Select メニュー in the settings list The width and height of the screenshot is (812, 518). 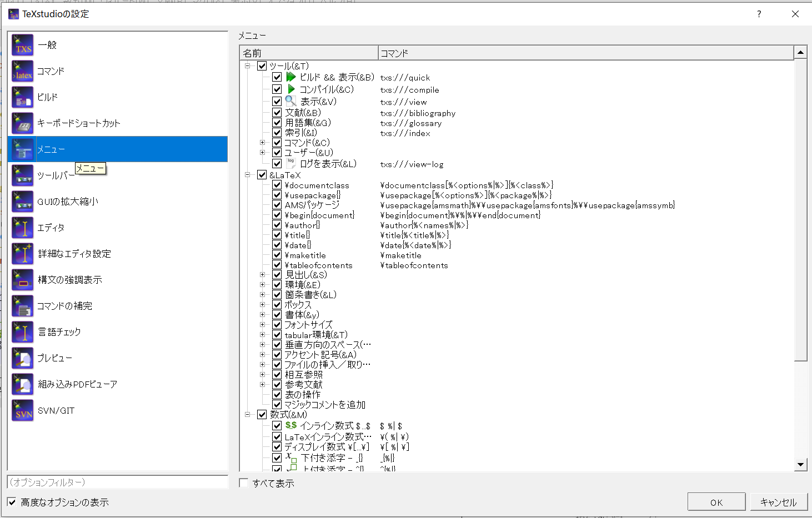118,149
